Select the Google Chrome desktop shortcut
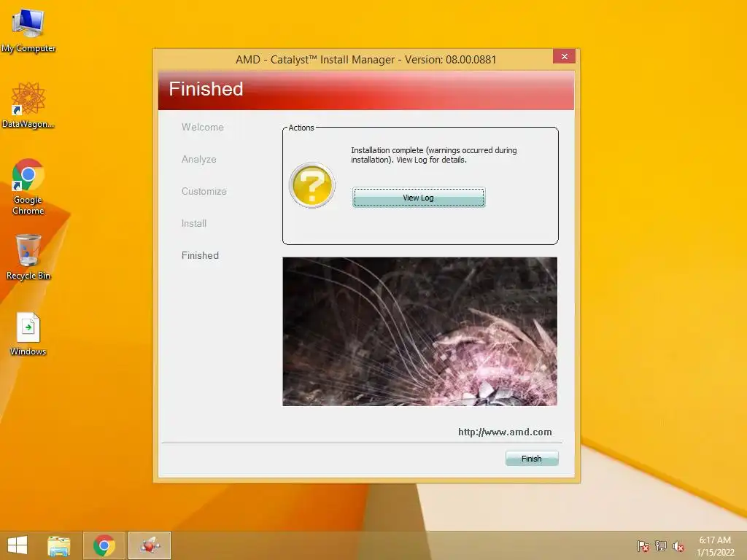 pos(28,186)
